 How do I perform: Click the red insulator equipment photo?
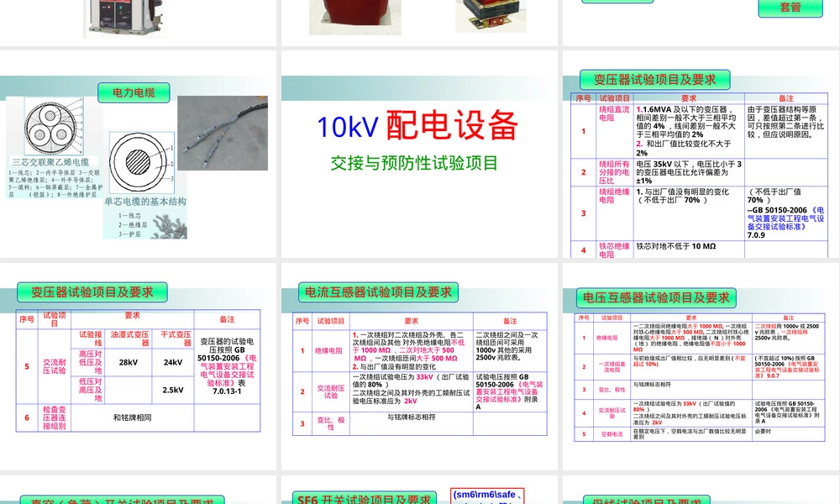(355, 17)
